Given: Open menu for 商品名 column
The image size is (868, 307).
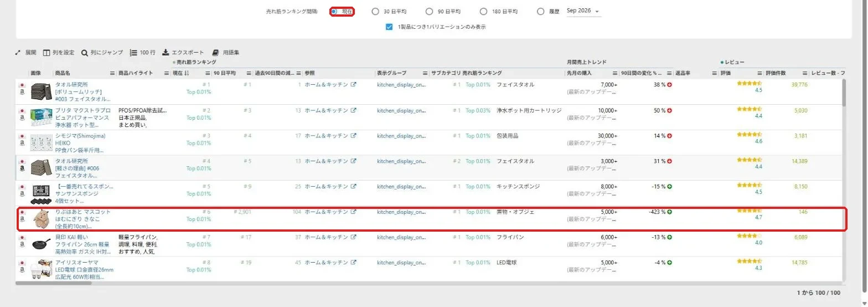Looking at the screenshot, I should point(112,73).
